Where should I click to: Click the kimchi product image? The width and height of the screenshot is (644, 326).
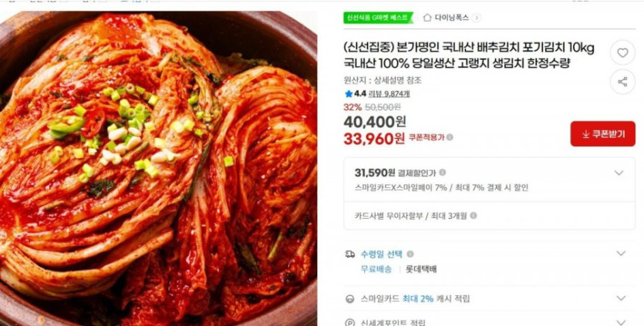159,168
